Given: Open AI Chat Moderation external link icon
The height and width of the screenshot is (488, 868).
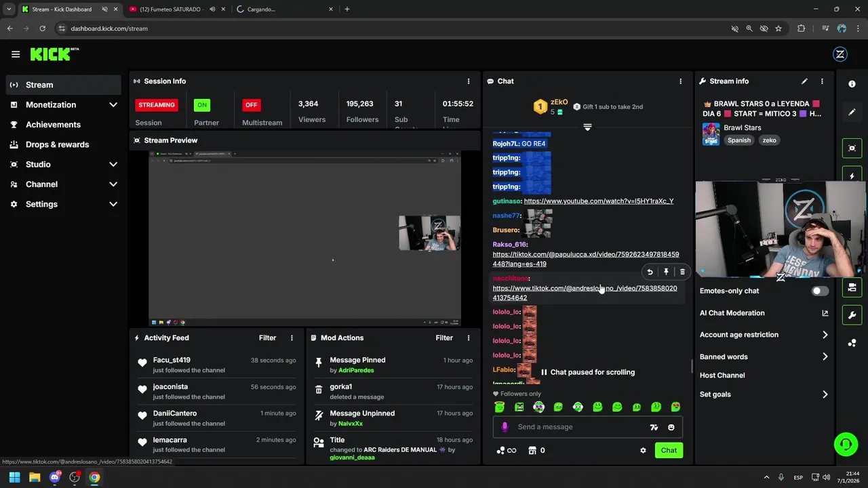Looking at the screenshot, I should tap(825, 313).
